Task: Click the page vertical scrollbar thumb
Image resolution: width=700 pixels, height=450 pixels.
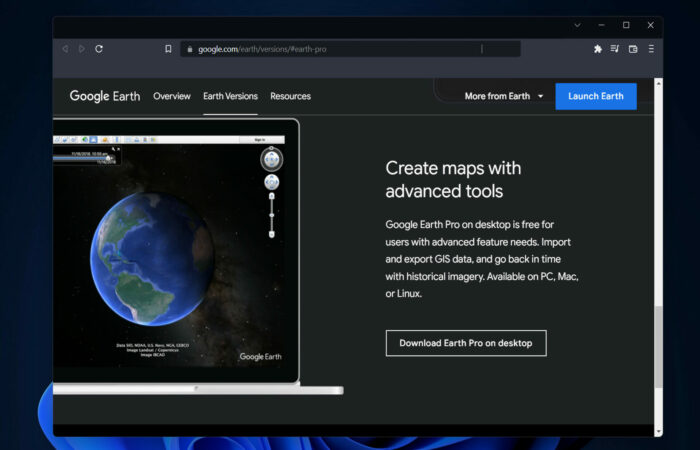Action: pyautogui.click(x=658, y=346)
